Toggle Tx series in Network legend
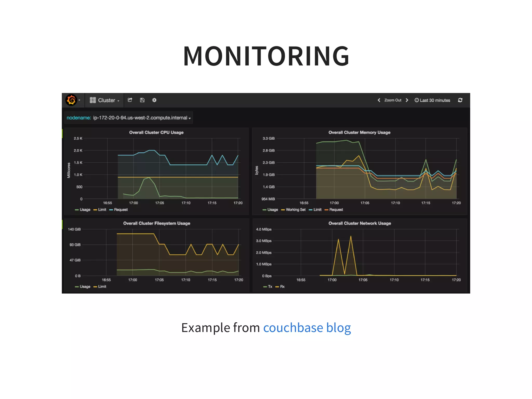 pos(268,287)
